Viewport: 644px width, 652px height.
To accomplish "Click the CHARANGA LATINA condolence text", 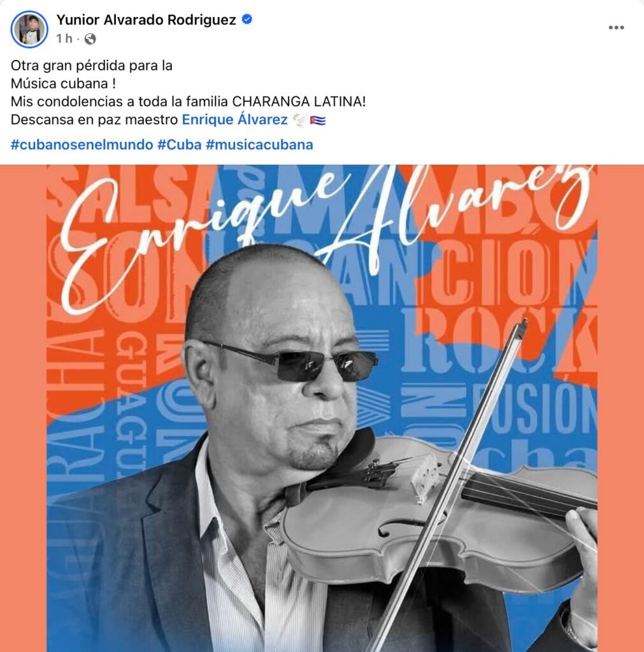I will pyautogui.click(x=299, y=101).
